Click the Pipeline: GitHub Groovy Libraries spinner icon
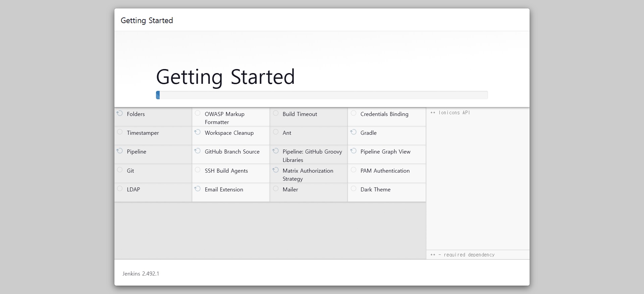 click(275, 151)
